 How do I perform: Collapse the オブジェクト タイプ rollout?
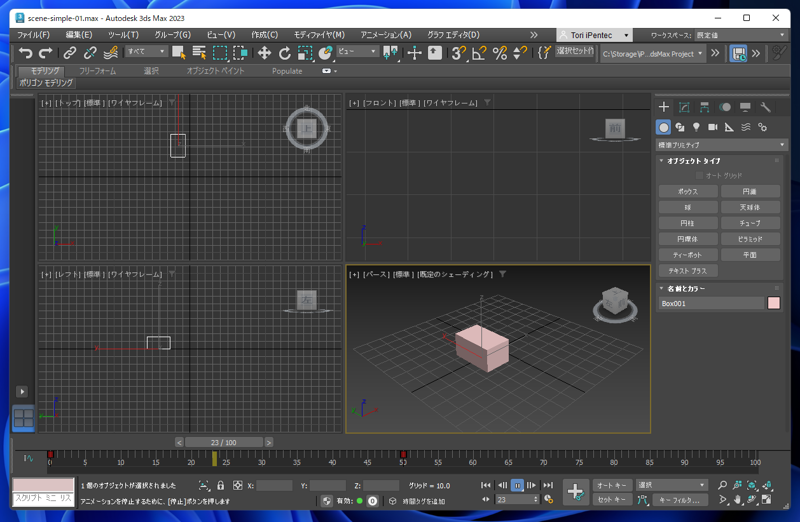[694, 161]
